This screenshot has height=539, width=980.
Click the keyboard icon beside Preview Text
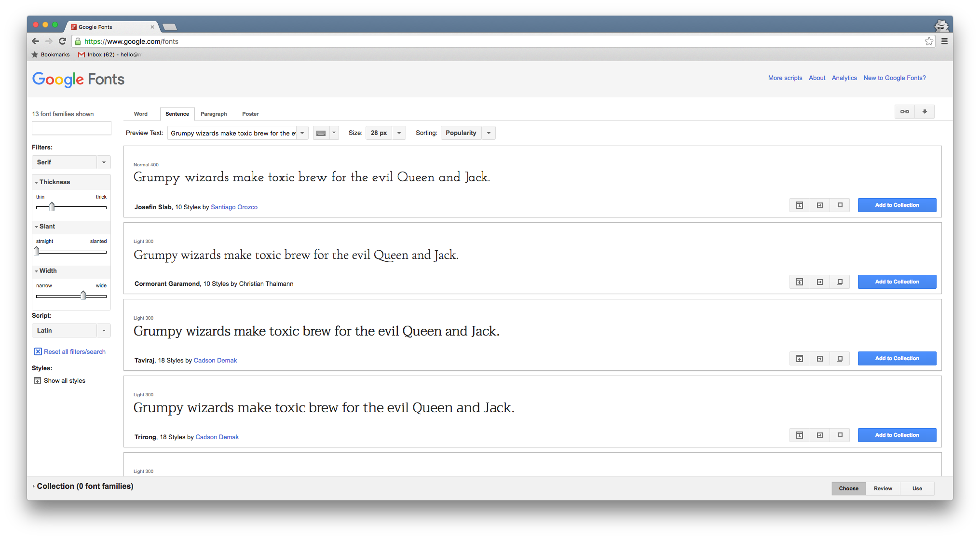[321, 133]
